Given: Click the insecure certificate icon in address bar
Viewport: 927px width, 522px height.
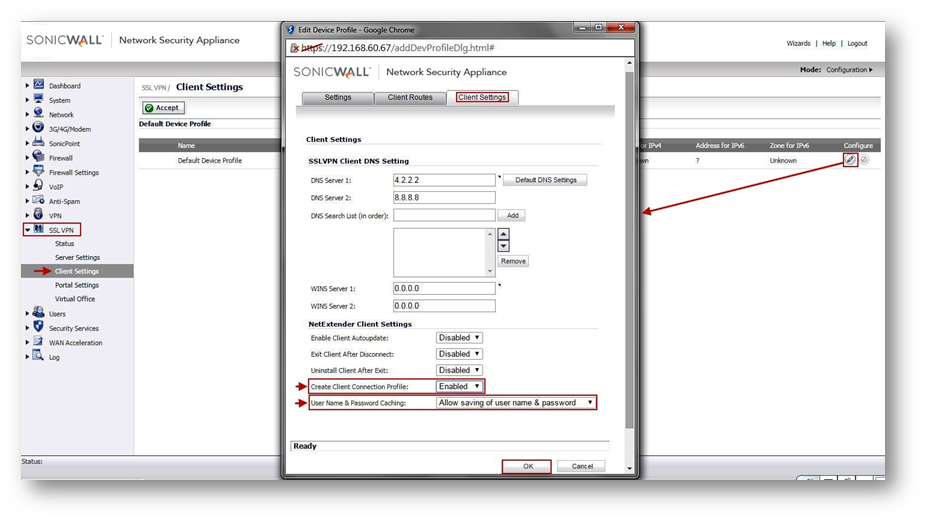Looking at the screenshot, I should pos(295,48).
